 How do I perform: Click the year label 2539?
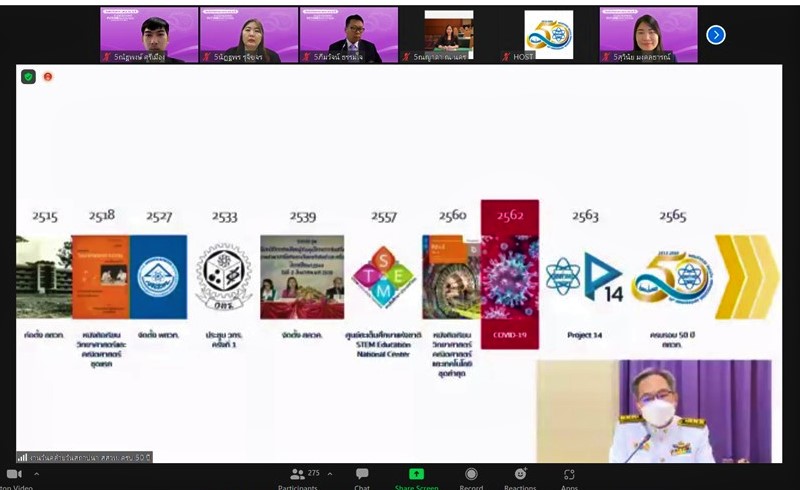[303, 216]
